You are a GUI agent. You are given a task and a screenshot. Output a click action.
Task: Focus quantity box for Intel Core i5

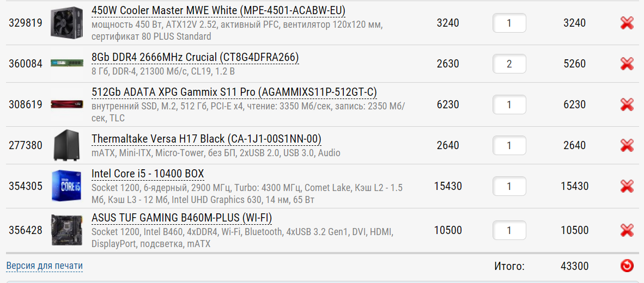coord(509,186)
